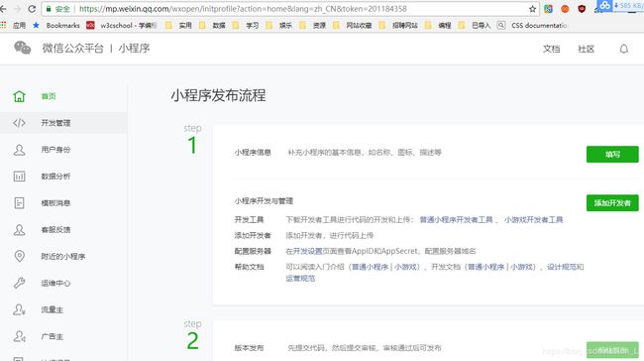
Task: Click the person icon for 客服反馈
Action: coord(19,230)
